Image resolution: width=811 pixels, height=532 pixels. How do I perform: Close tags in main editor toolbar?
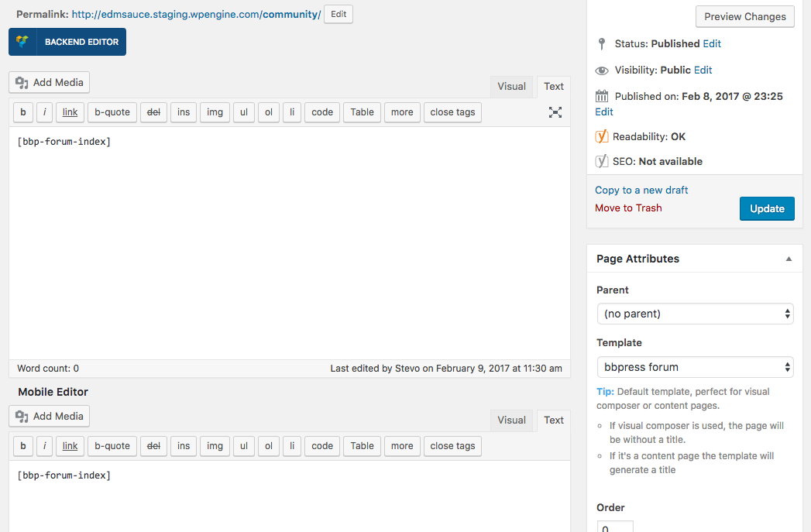coord(452,112)
